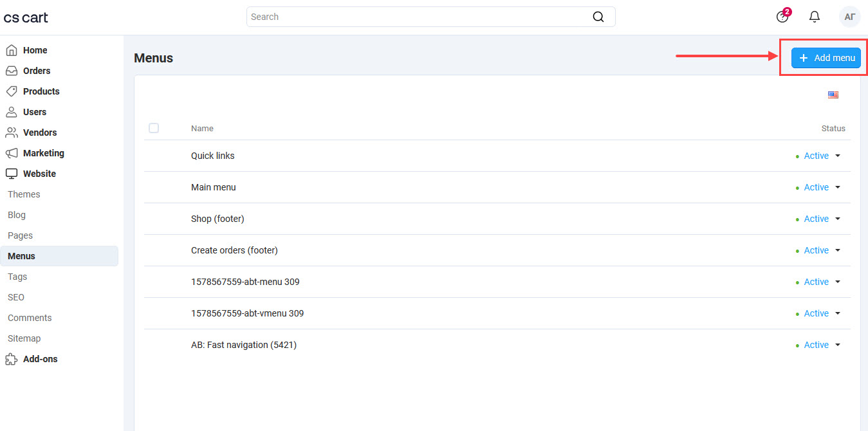Expand status arrow for 1578567559-abt-menu 309
The image size is (868, 431).
838,282
